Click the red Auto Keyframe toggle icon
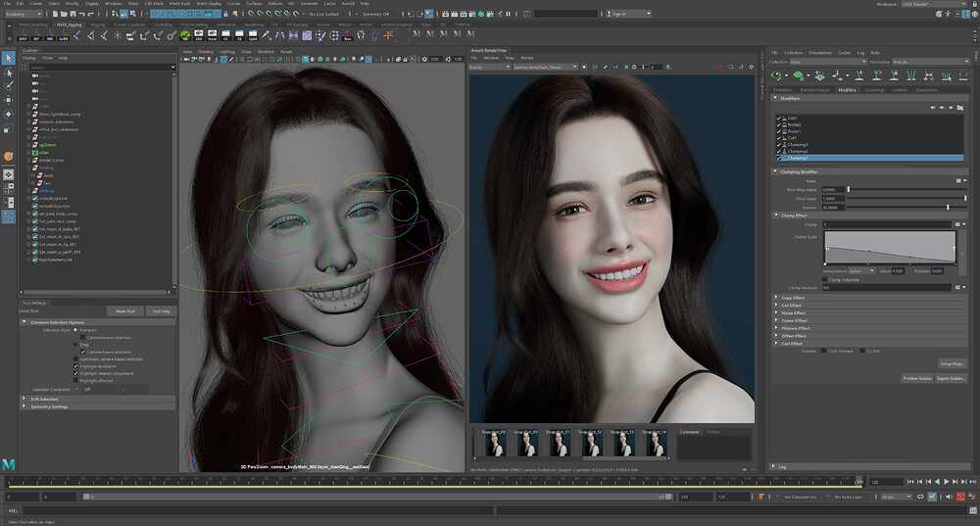 (x=960, y=498)
